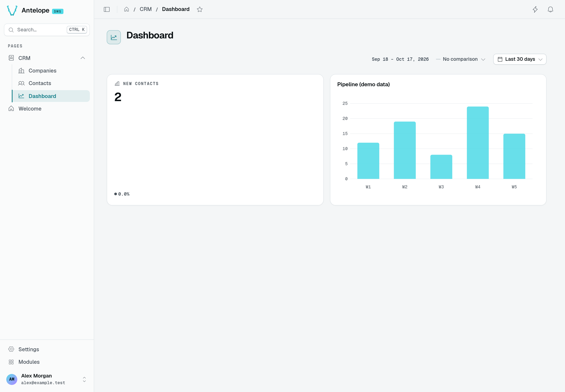Click the CRM breadcrumb link
565x392 pixels.
pos(146,9)
